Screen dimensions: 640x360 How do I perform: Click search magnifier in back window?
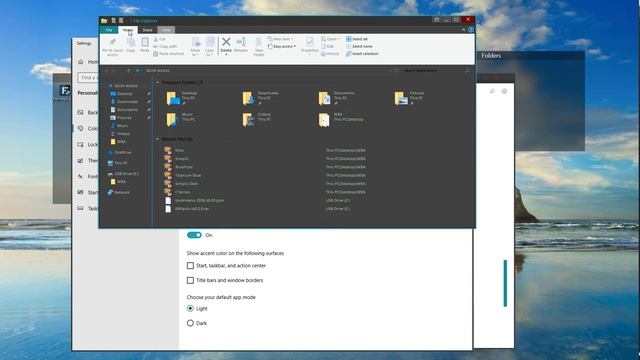click(x=492, y=91)
